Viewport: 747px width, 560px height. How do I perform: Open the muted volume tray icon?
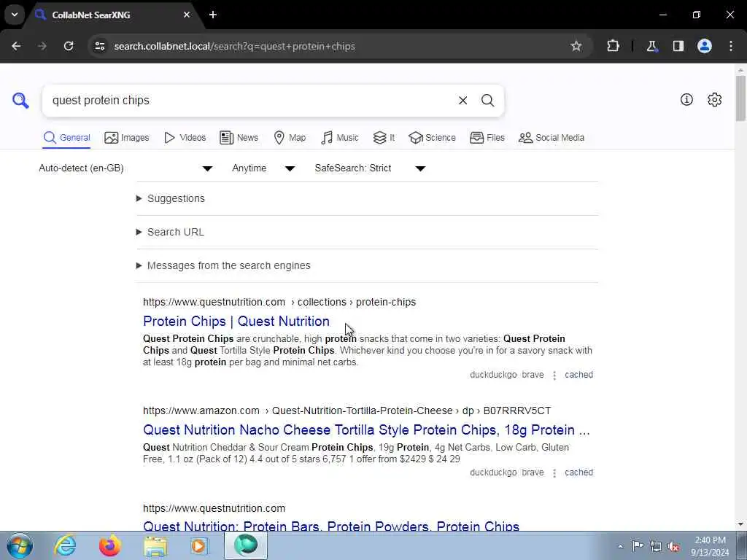tap(673, 546)
